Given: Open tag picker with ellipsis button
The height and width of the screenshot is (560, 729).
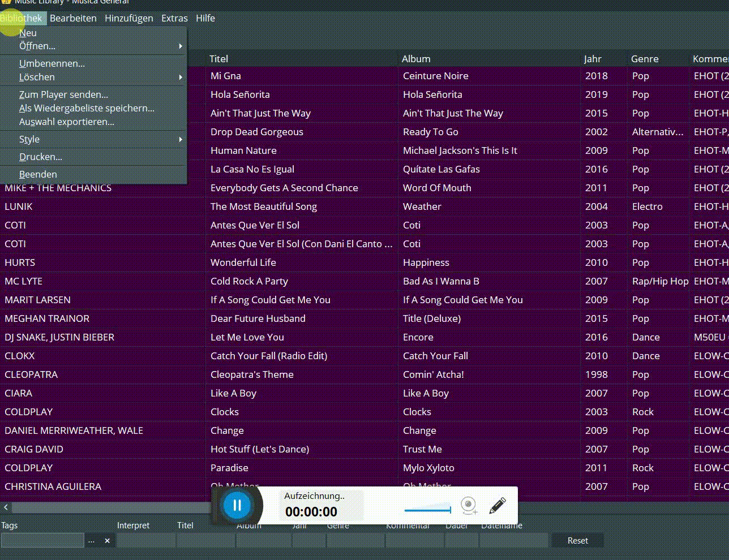Looking at the screenshot, I should pyautogui.click(x=91, y=541).
